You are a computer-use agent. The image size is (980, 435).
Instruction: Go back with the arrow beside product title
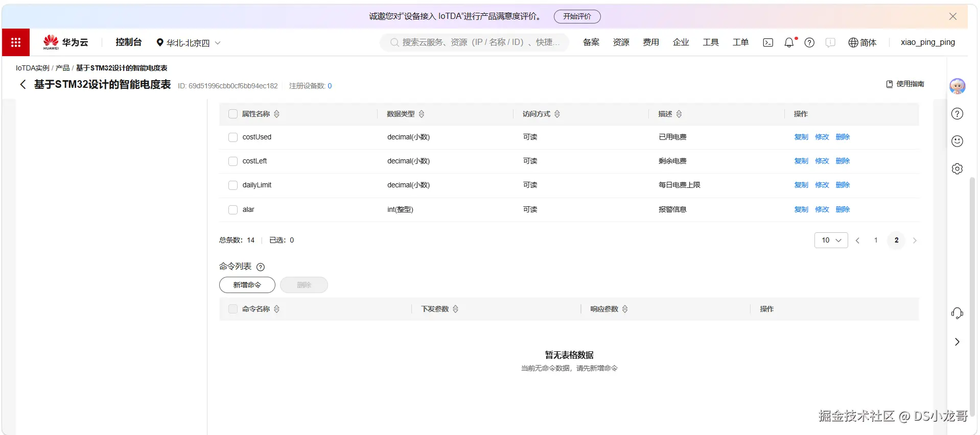point(22,84)
